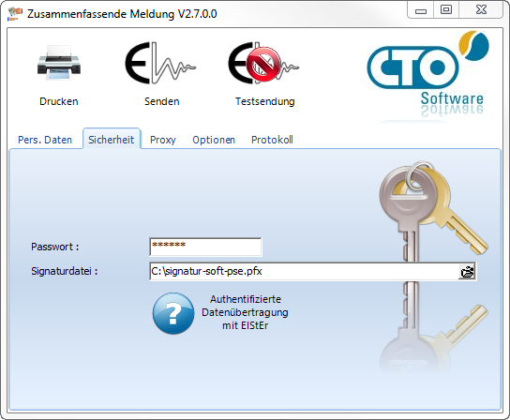Click into the Passwort input field
This screenshot has width=510, height=420.
point(205,247)
